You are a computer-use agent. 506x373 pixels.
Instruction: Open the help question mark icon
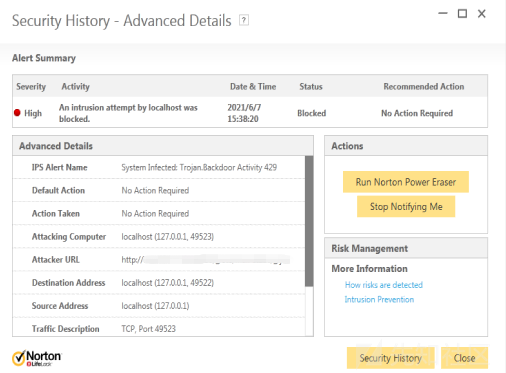pyautogui.click(x=244, y=20)
